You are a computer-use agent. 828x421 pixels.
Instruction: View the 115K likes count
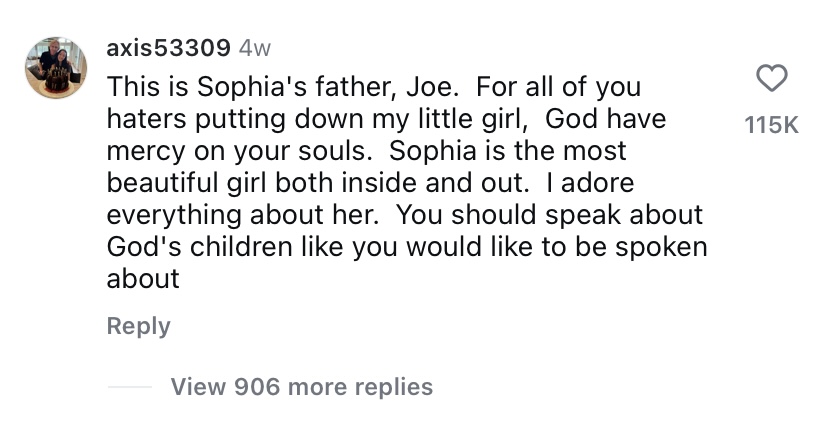[x=771, y=125]
